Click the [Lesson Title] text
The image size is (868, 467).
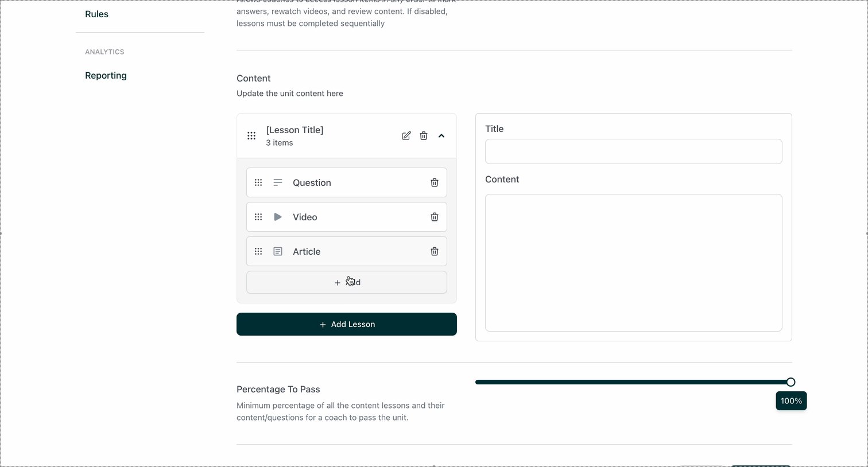[x=294, y=130]
